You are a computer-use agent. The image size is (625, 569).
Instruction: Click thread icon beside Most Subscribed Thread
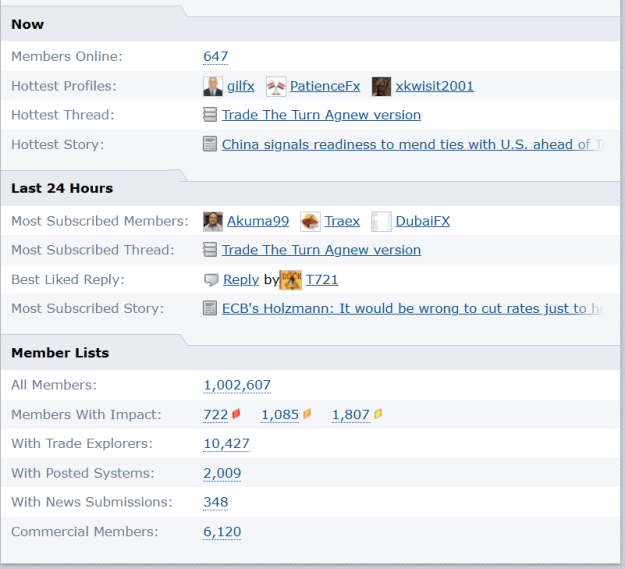tap(210, 250)
